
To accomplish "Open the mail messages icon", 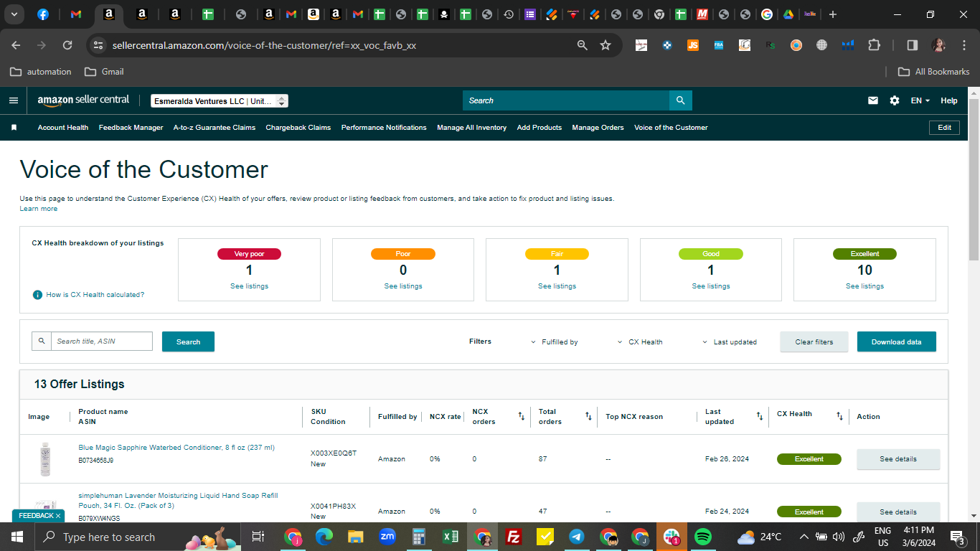I will pyautogui.click(x=873, y=100).
